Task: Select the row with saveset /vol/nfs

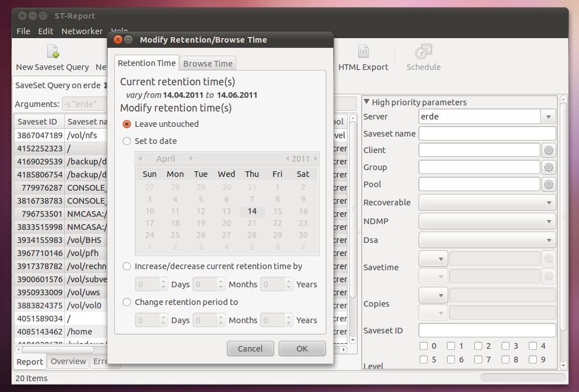Action: (x=61, y=135)
